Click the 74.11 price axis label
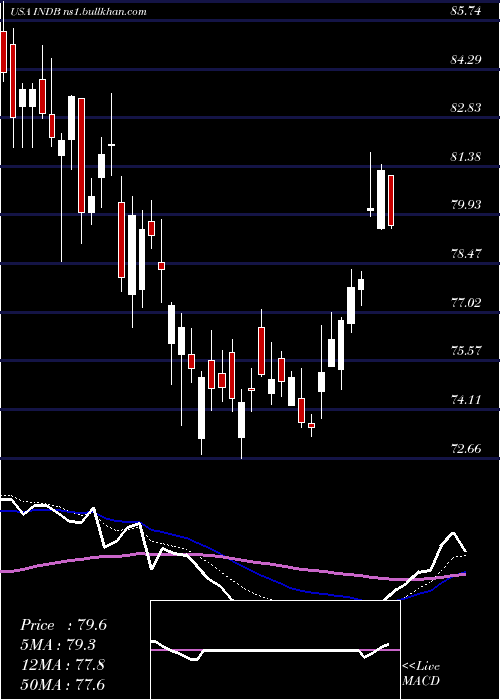The width and height of the screenshot is (500, 700). coord(466,400)
